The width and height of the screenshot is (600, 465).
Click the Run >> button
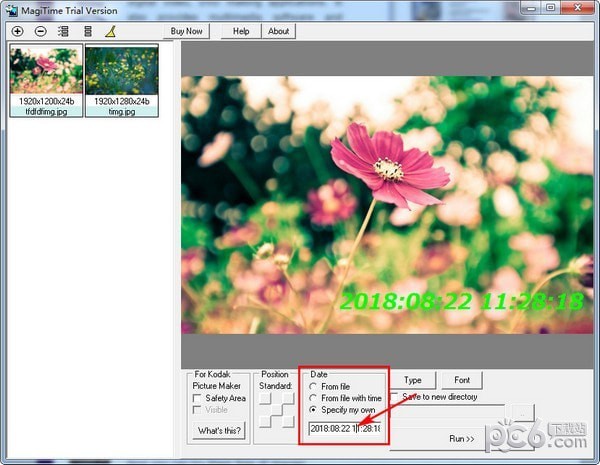point(461,439)
